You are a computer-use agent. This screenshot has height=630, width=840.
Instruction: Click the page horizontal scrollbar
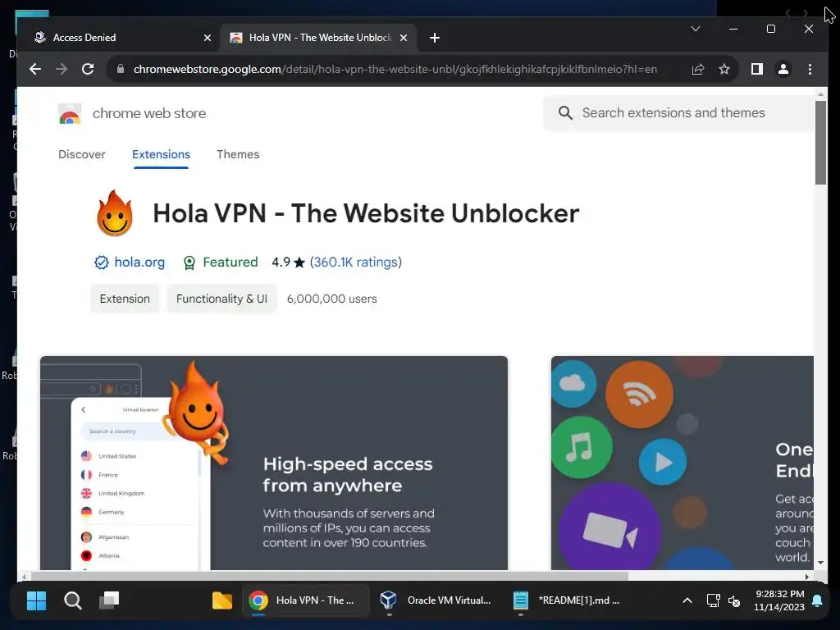(330, 577)
